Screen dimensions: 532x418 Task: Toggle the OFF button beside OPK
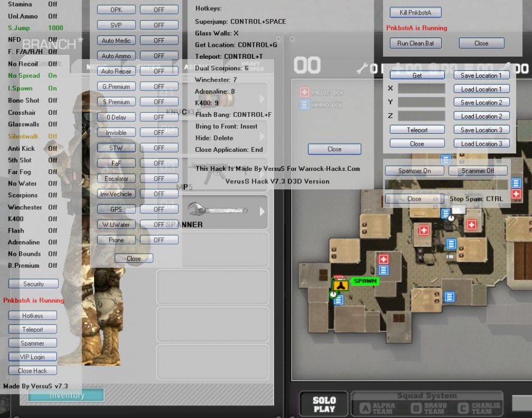tap(159, 10)
